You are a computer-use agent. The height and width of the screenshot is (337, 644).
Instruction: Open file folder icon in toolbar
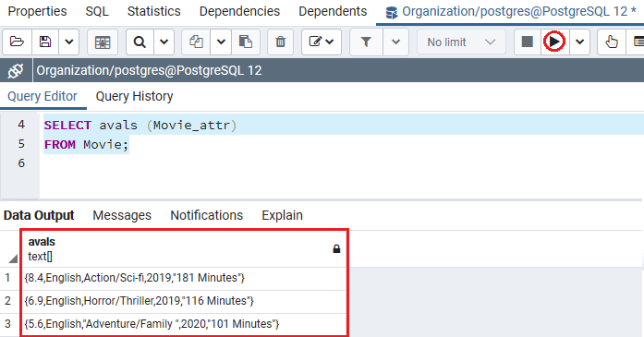(x=17, y=42)
